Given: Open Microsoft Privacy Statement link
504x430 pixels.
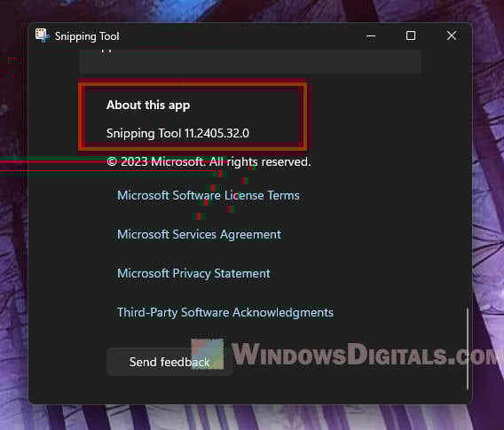Looking at the screenshot, I should tap(193, 273).
